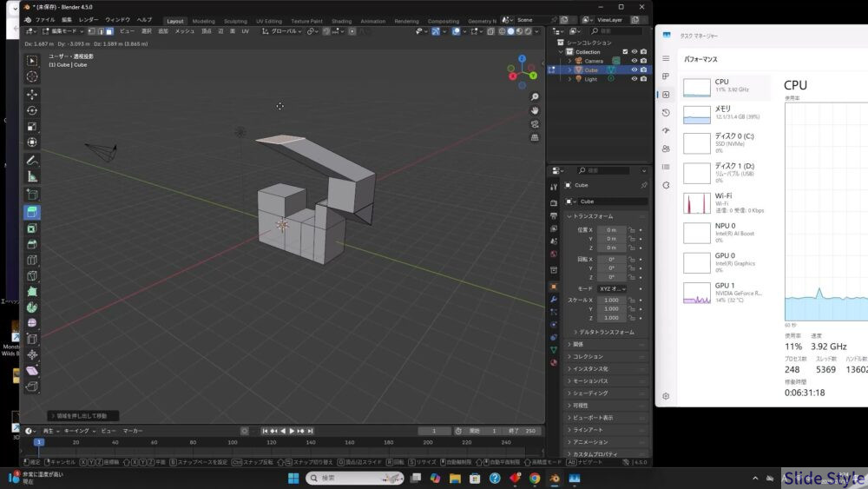Open the File (ファイル) menu
868x489 pixels.
click(45, 19)
